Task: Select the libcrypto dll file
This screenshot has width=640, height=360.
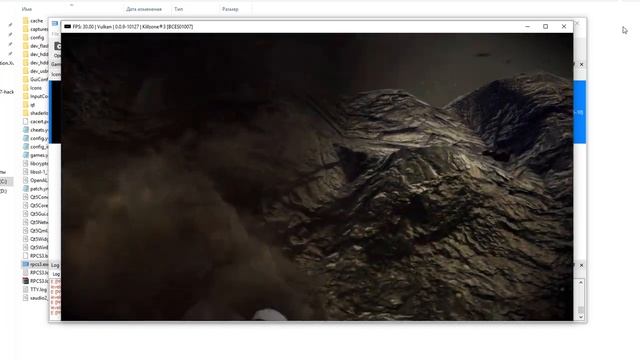Action: [35, 164]
